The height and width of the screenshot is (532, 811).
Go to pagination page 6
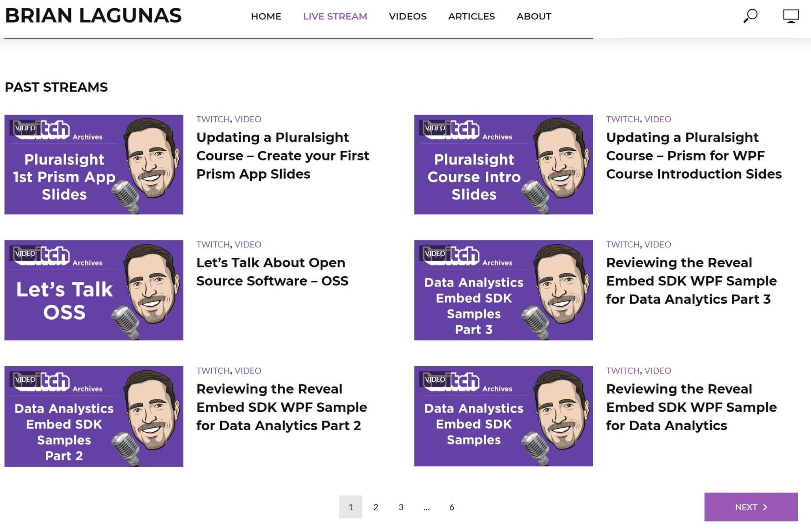(x=451, y=507)
